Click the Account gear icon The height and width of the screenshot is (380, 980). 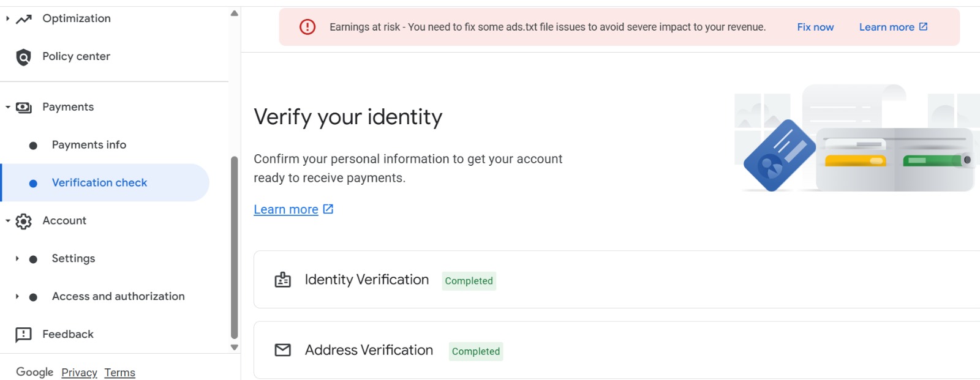click(23, 221)
